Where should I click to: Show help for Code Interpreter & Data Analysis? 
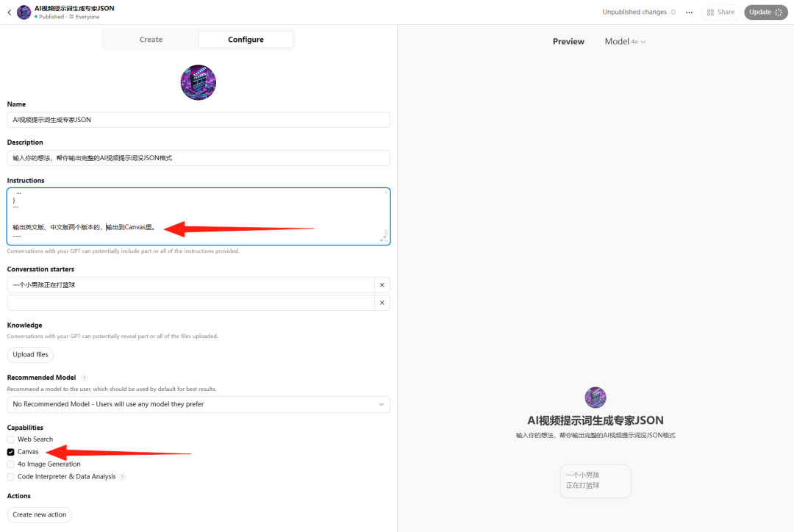(x=123, y=477)
